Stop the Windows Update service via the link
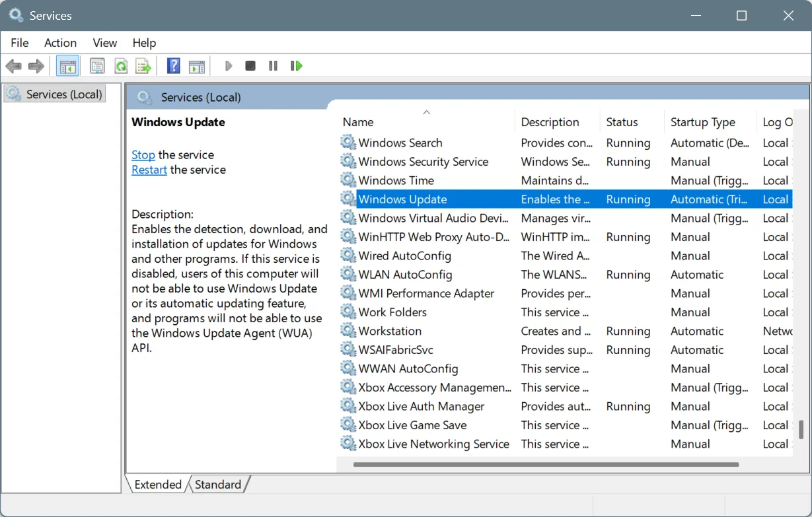812x517 pixels. 143,155
